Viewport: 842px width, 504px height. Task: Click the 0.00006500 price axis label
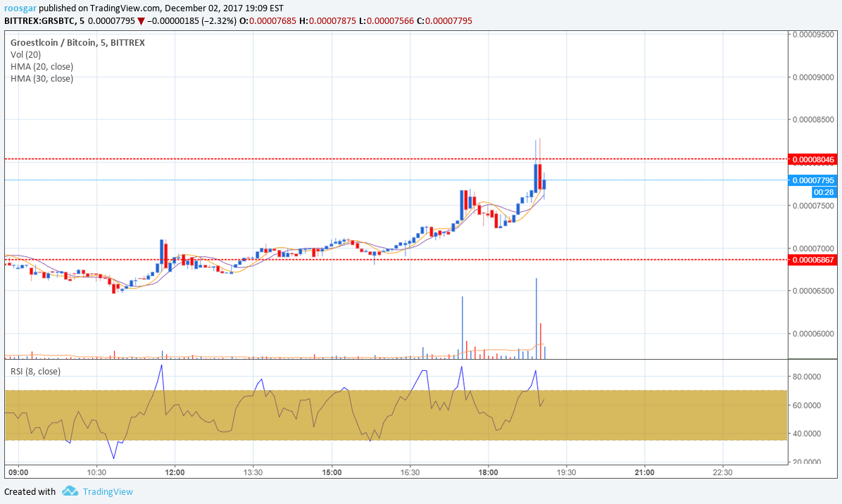tap(814, 291)
